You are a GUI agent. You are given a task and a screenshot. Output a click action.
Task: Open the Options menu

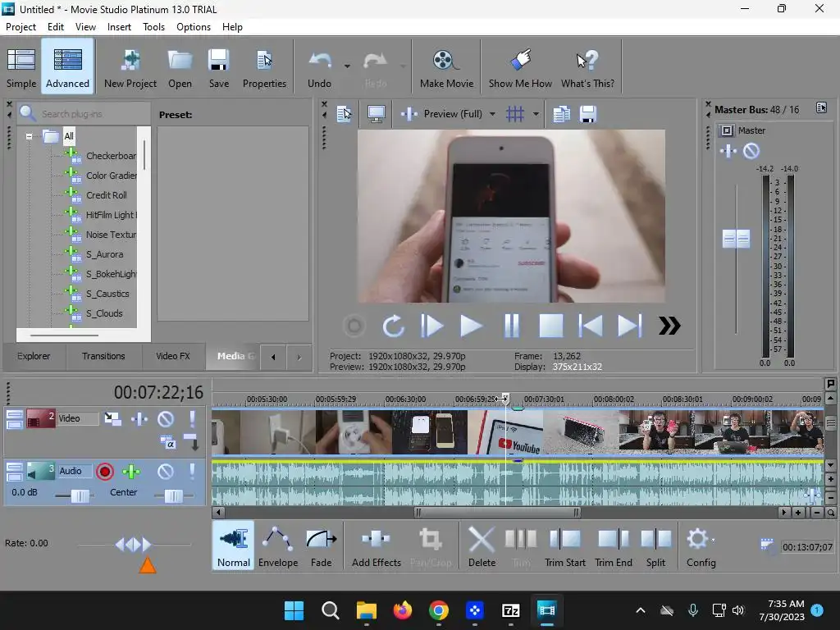(x=194, y=27)
